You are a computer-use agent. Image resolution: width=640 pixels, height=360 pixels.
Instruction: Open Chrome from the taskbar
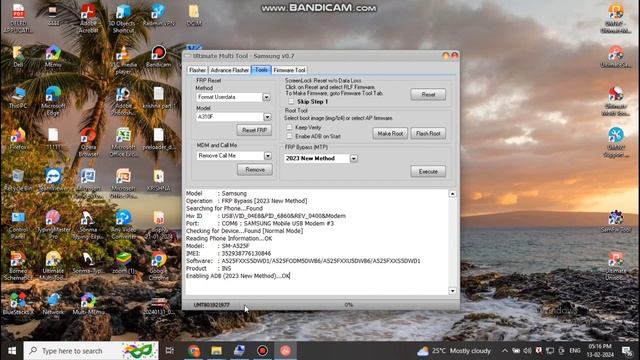[194, 351]
